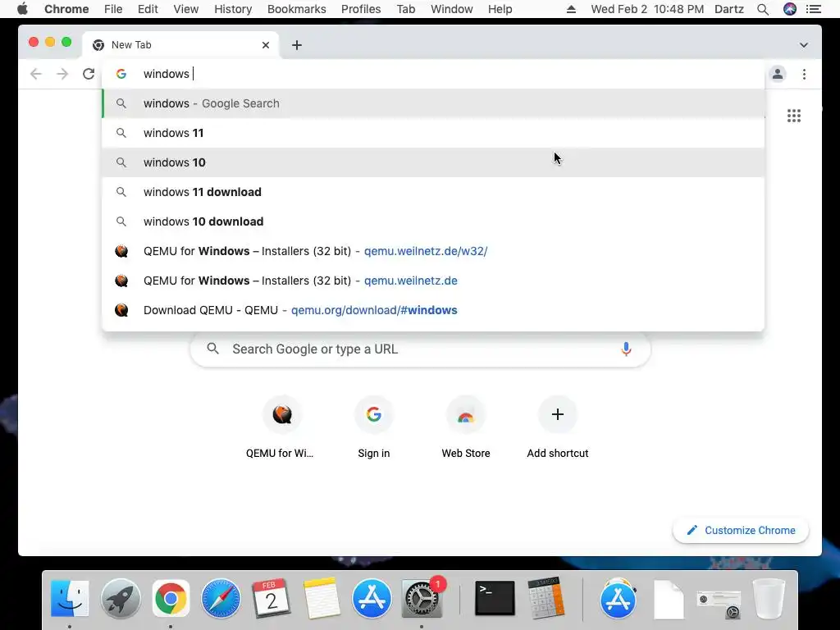Open suggestion with plain qemu.weilnetz.de URL
Image resolution: width=840 pixels, height=630 pixels.
coord(433,281)
